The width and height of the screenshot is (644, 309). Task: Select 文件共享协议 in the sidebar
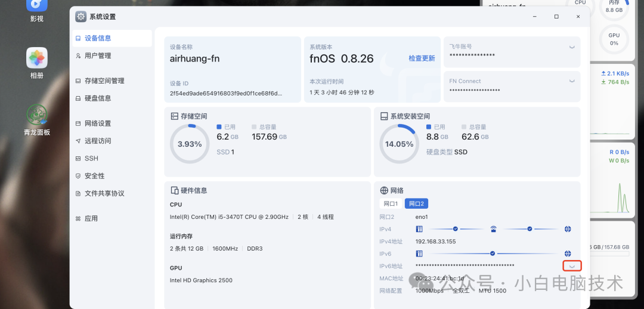point(112,193)
